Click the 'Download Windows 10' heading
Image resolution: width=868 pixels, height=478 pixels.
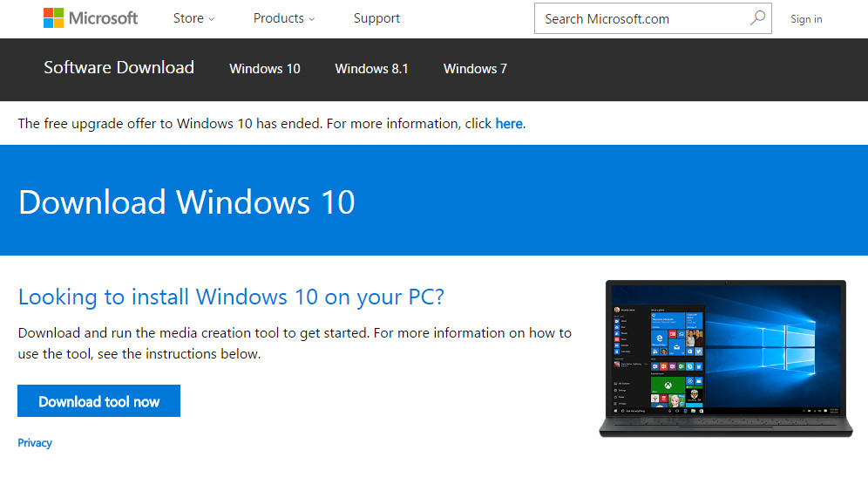[186, 201]
